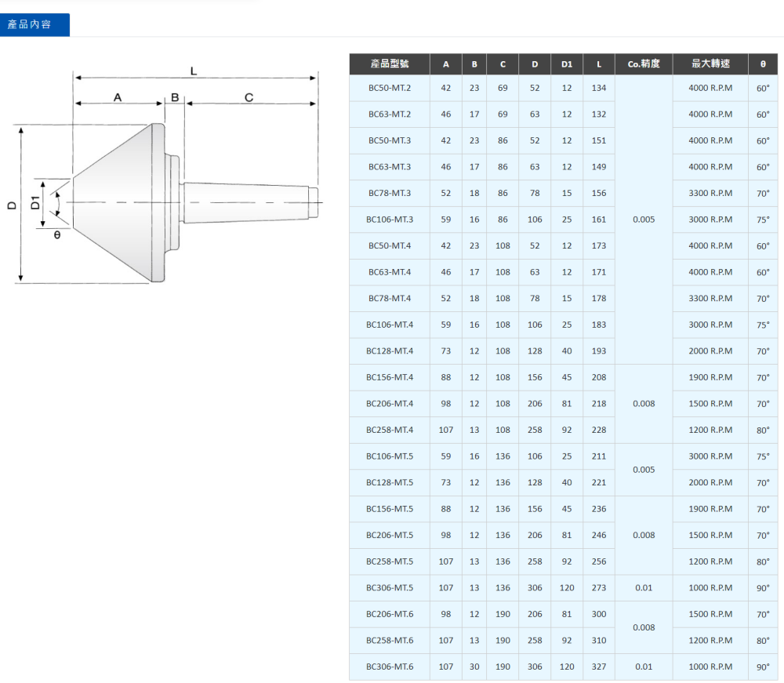Click the BC106-MT.3 model name
The image size is (784, 683).
point(390,220)
